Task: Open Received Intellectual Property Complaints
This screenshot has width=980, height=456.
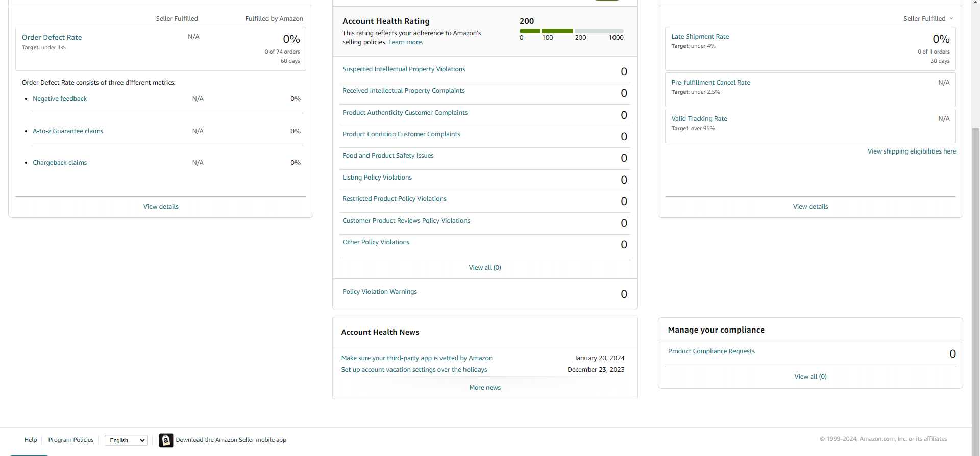Action: point(404,91)
